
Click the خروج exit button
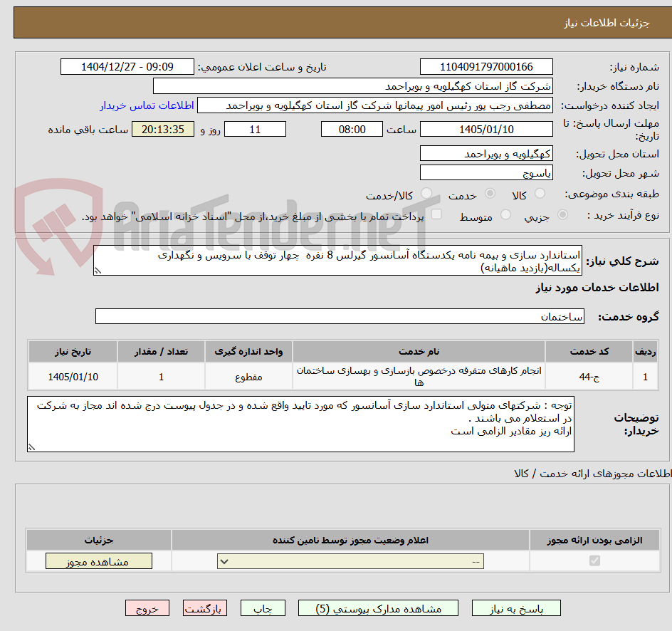coord(147,608)
